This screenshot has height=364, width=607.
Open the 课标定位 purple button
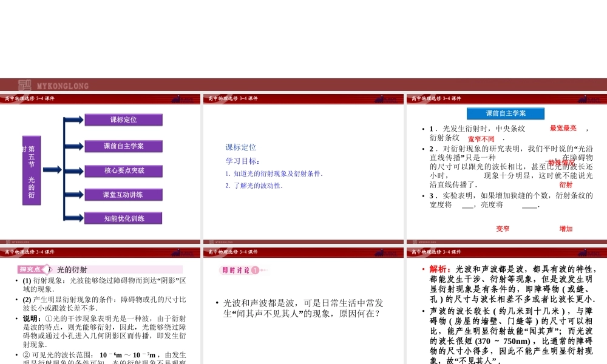(123, 120)
